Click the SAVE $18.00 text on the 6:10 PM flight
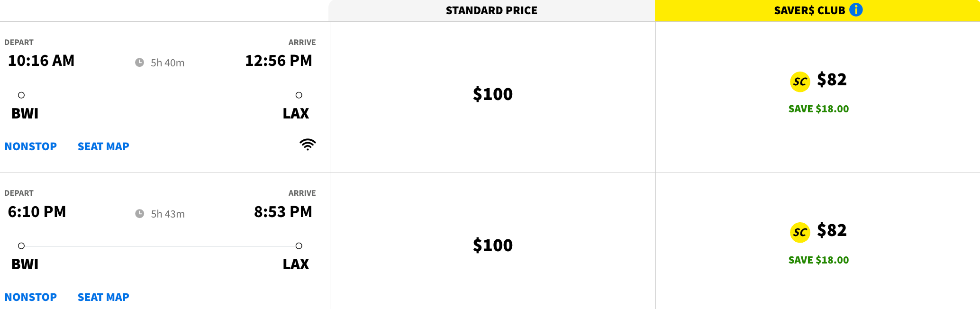 point(818,260)
